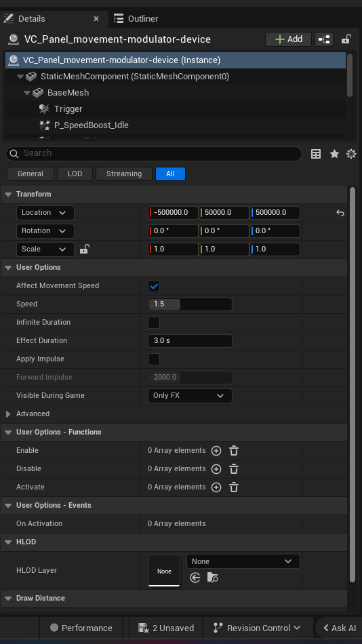Close the Details tab
Screen dimensions: 362x644
96,18
